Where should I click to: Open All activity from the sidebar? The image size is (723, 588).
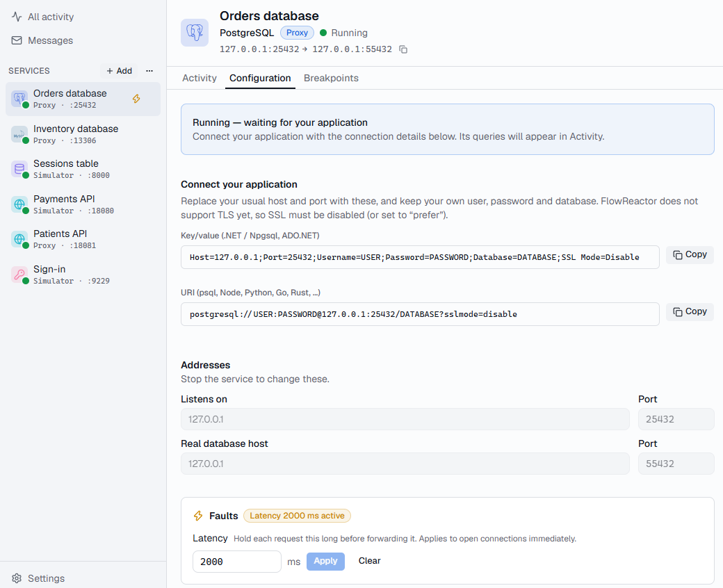click(x=42, y=17)
